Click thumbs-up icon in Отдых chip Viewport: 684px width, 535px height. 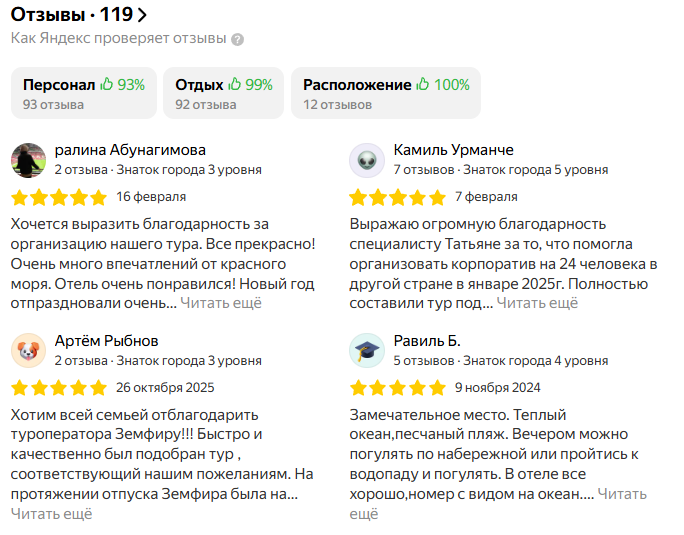pyautogui.click(x=235, y=85)
